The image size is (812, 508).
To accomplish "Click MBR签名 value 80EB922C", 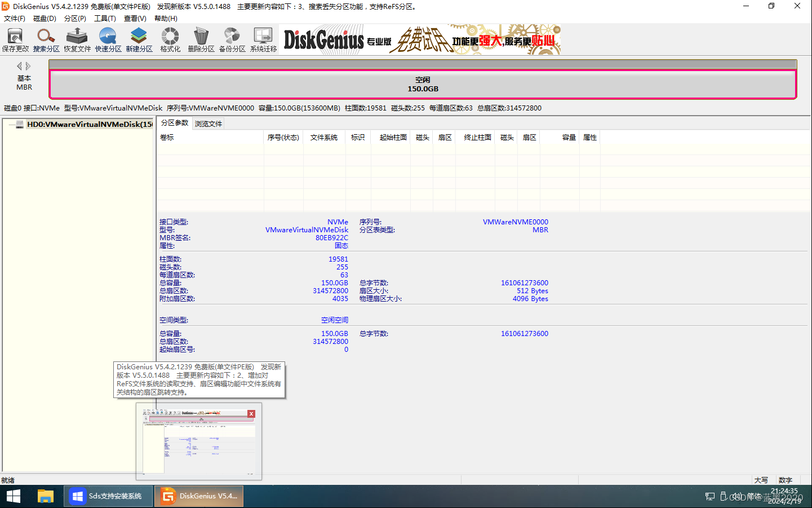I will [332, 238].
